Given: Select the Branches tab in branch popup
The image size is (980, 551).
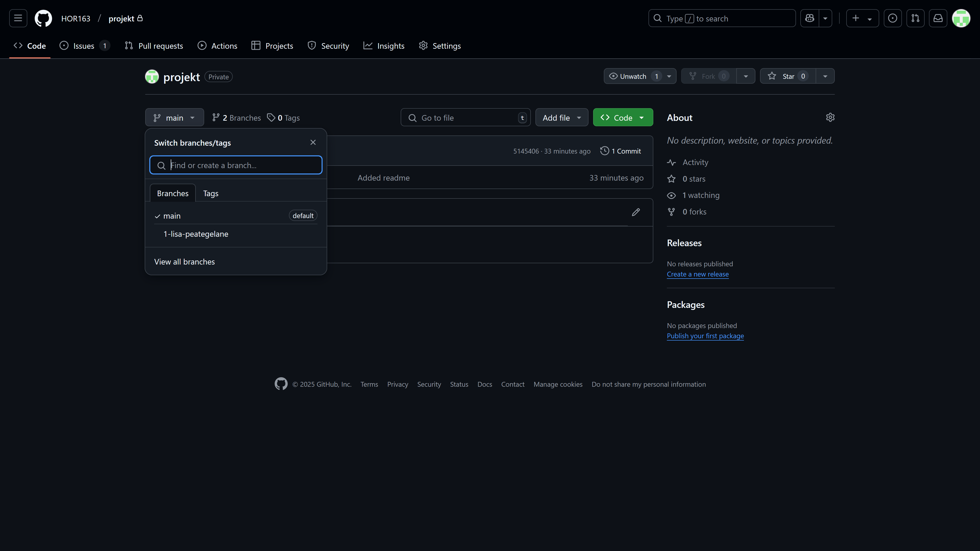Looking at the screenshot, I should click(x=173, y=193).
